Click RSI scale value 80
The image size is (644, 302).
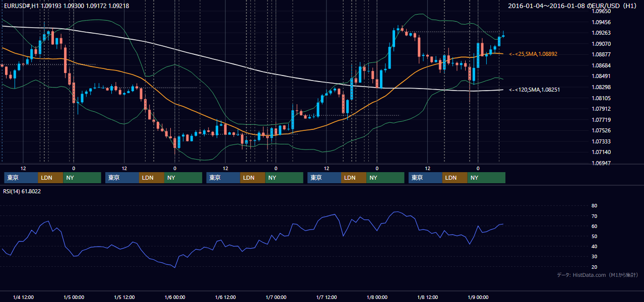click(595, 206)
